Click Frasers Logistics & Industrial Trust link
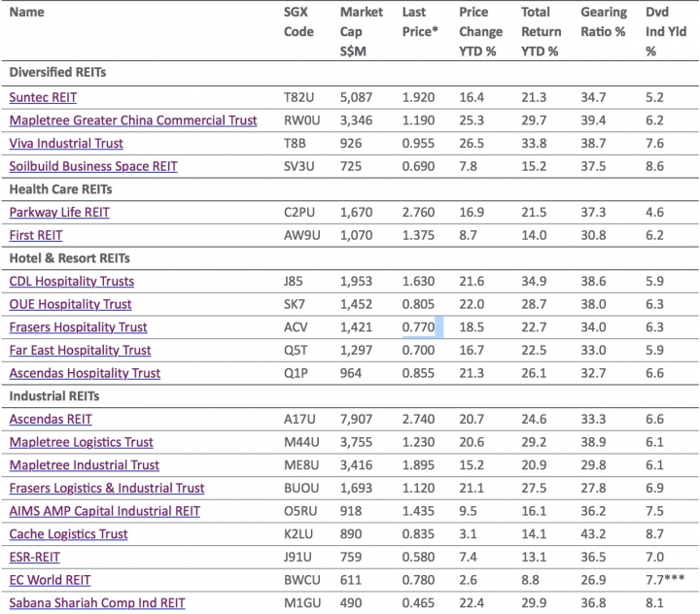 tap(107, 488)
